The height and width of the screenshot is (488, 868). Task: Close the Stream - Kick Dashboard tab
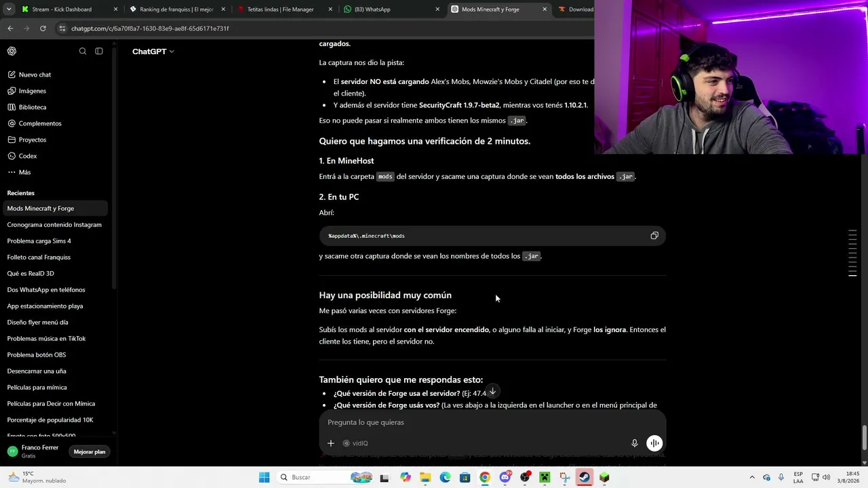click(115, 9)
